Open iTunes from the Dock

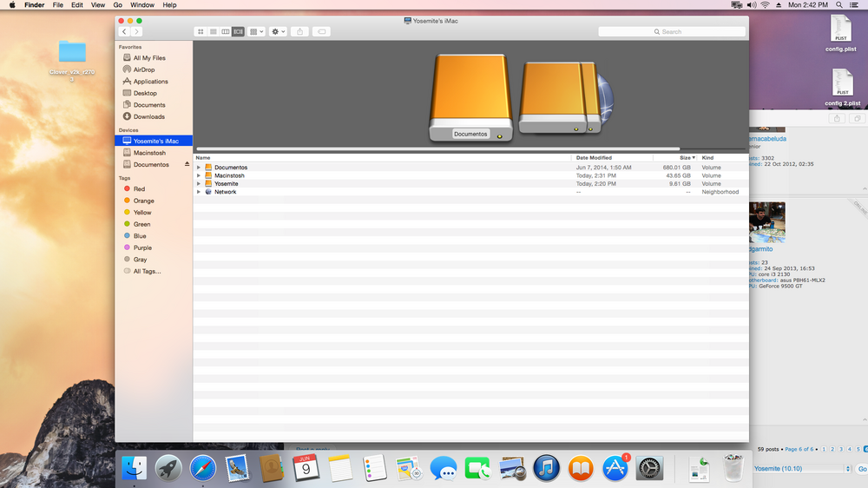(x=546, y=468)
